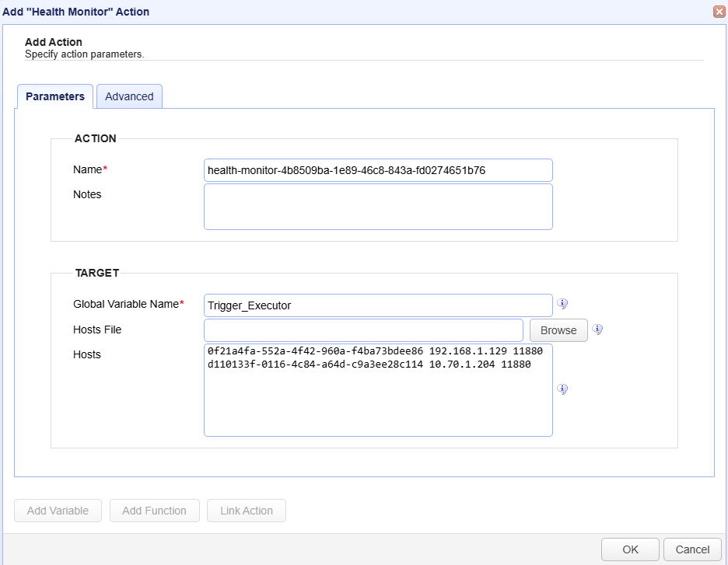Close the Add Health Monitor Action dialog
The width and height of the screenshot is (728, 565).
(719, 12)
